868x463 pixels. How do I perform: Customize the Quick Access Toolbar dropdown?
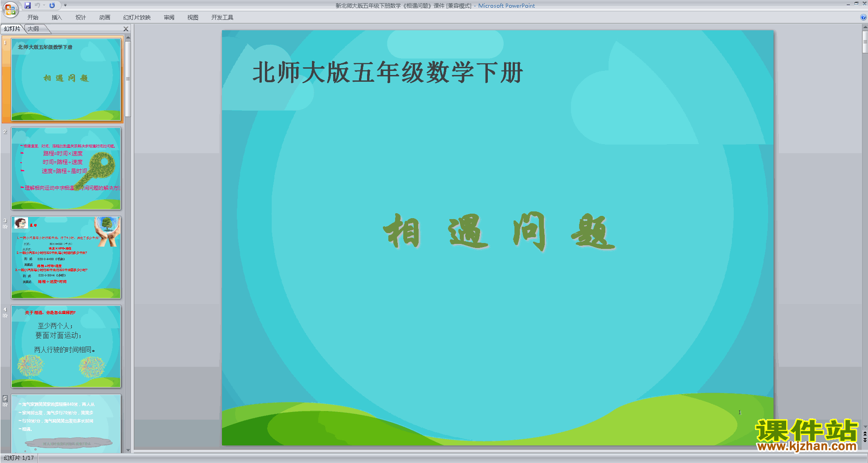[x=65, y=5]
